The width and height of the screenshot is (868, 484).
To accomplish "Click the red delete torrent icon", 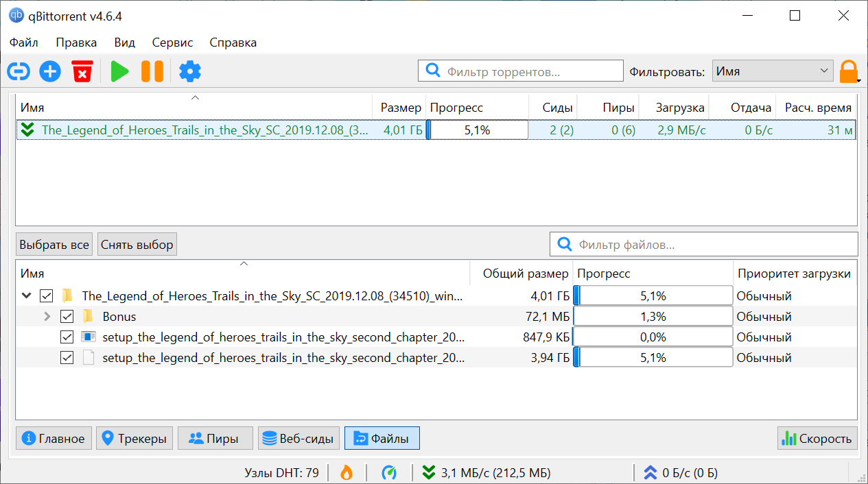I will tap(82, 71).
